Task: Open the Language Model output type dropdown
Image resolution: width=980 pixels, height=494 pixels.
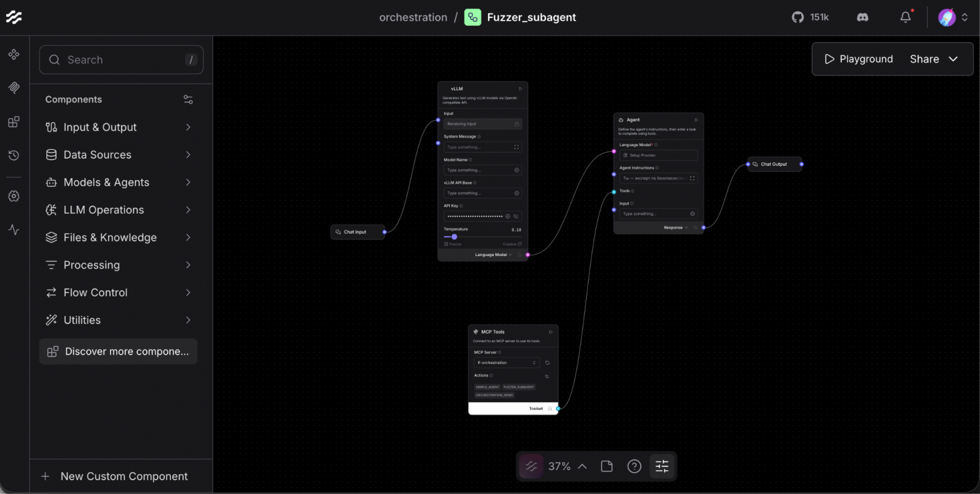Action: tap(493, 255)
